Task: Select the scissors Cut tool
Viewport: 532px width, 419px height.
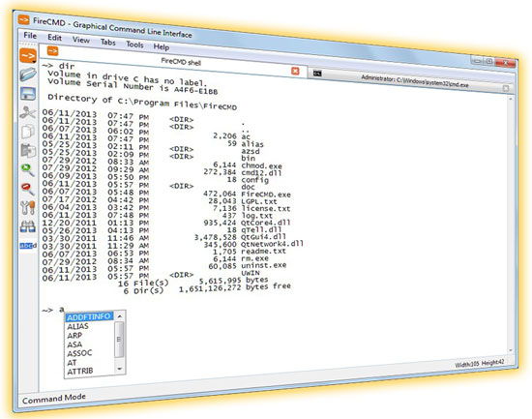Action: click(28, 112)
